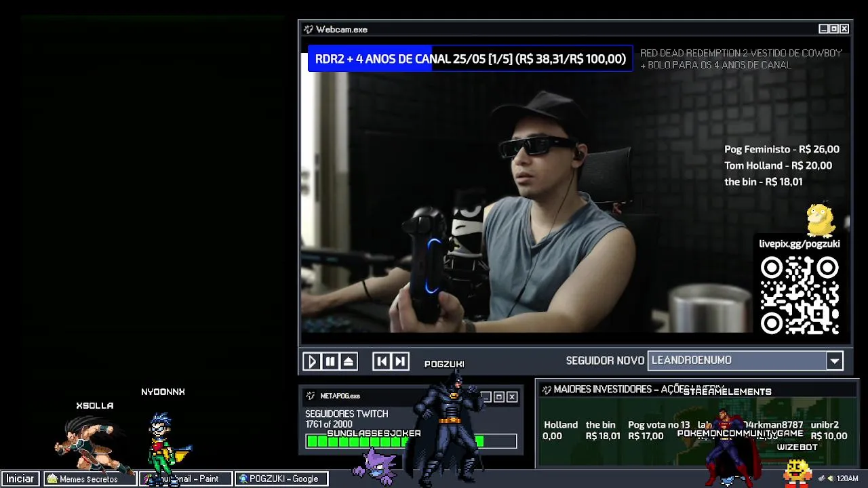868x488 pixels.
Task: Click the Pac-Man sprite labeled WIZEBOT
Action: (797, 472)
